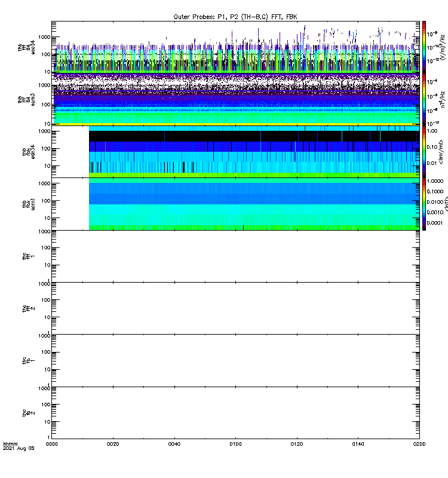Image resolution: width=448 pixels, height=478 pixels.
Task: Click the "0140" time axis label
Action: pos(358,444)
